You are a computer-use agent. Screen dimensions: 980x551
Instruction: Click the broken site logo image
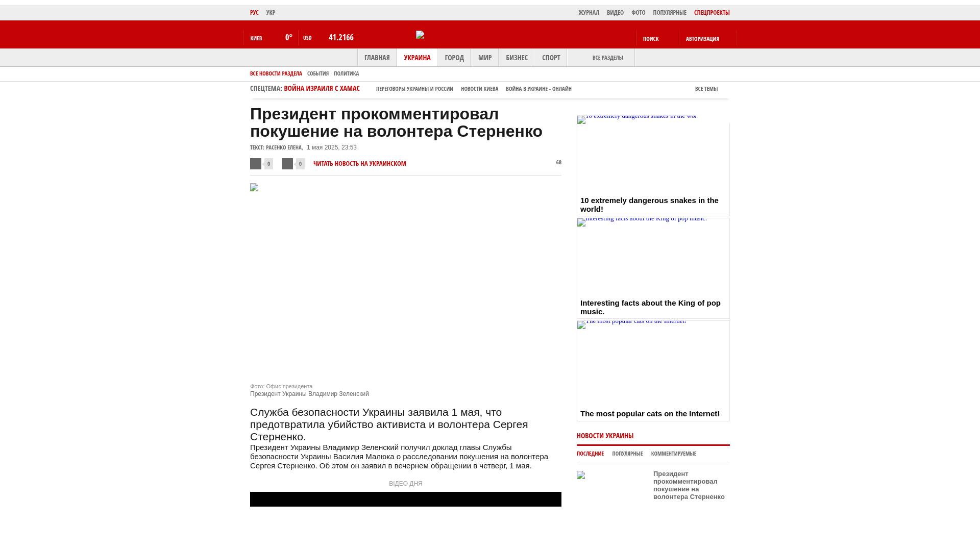click(x=420, y=35)
